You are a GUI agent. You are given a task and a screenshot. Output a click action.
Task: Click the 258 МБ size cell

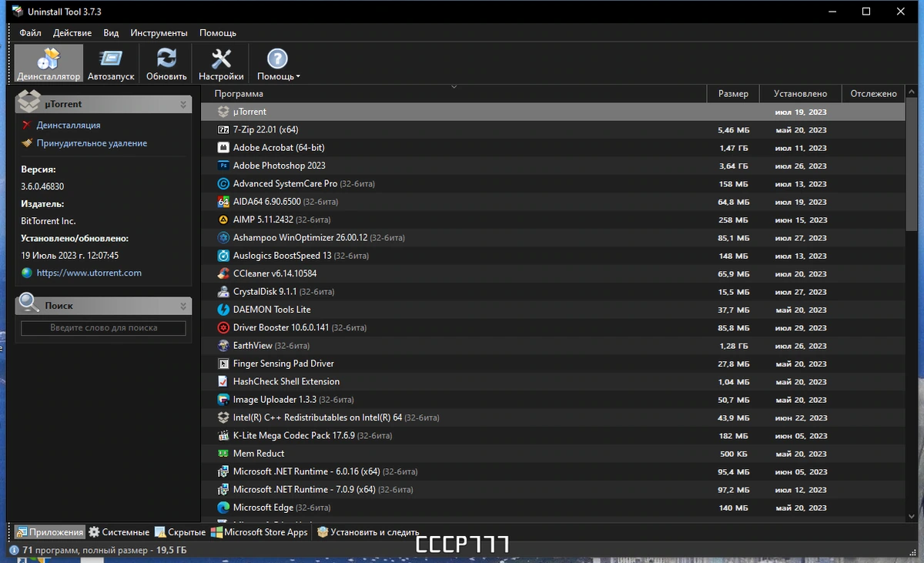734,220
